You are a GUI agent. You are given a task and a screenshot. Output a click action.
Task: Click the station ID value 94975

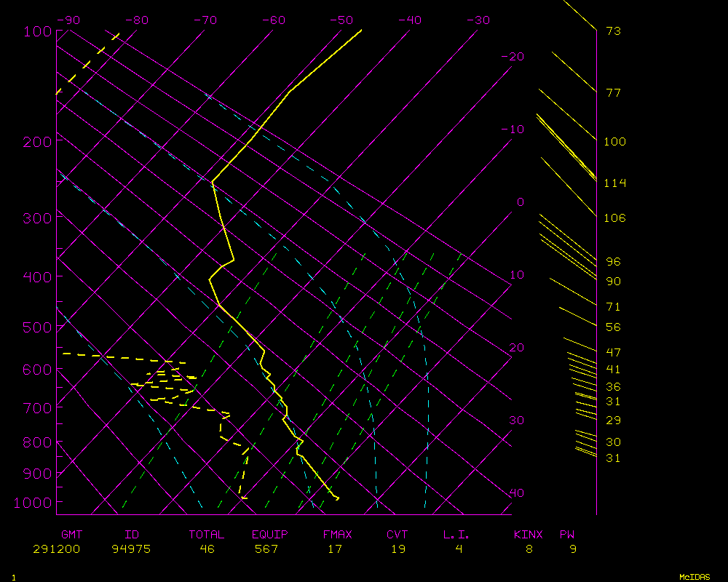[x=131, y=549]
